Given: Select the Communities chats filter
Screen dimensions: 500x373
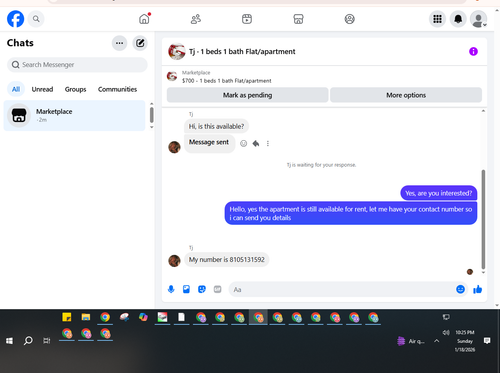Looking at the screenshot, I should pos(117,89).
